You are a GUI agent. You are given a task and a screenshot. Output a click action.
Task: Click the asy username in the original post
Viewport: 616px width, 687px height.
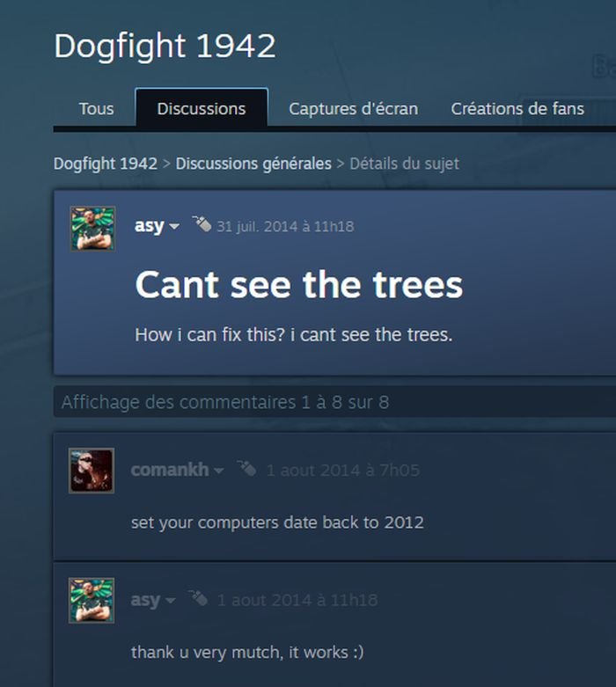[150, 226]
